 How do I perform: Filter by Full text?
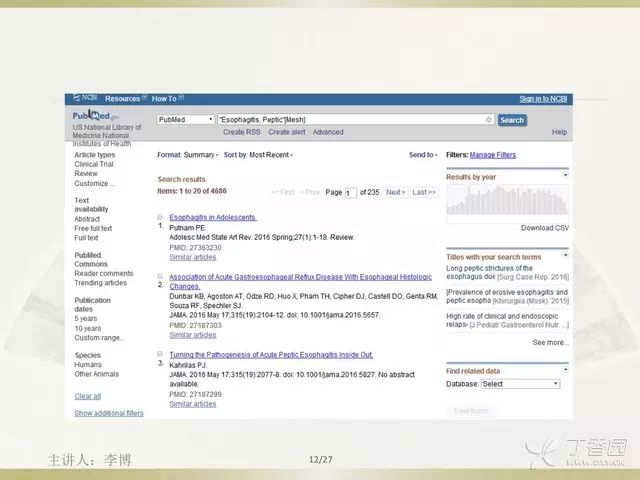[86, 238]
